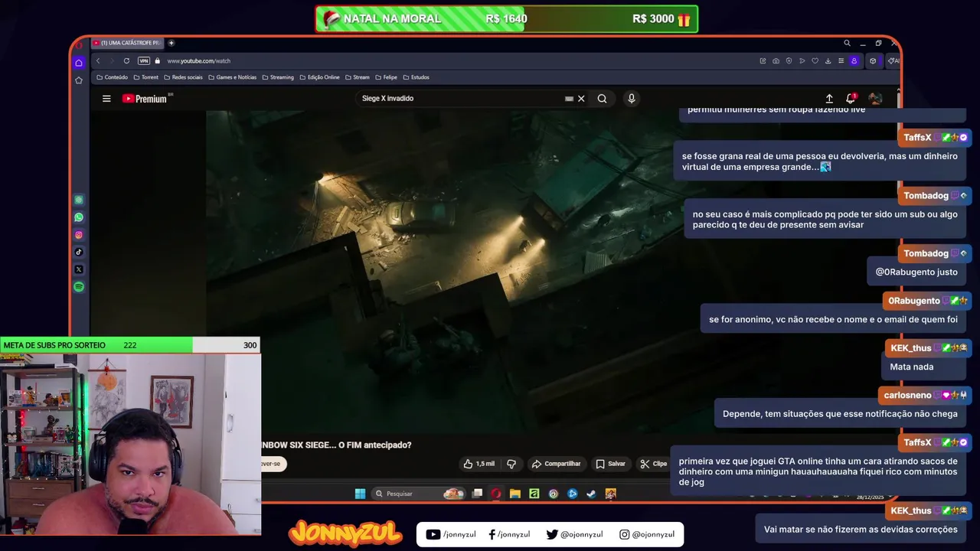The height and width of the screenshot is (551, 980).
Task: Open the YouTube account avatar menu
Action: (875, 99)
